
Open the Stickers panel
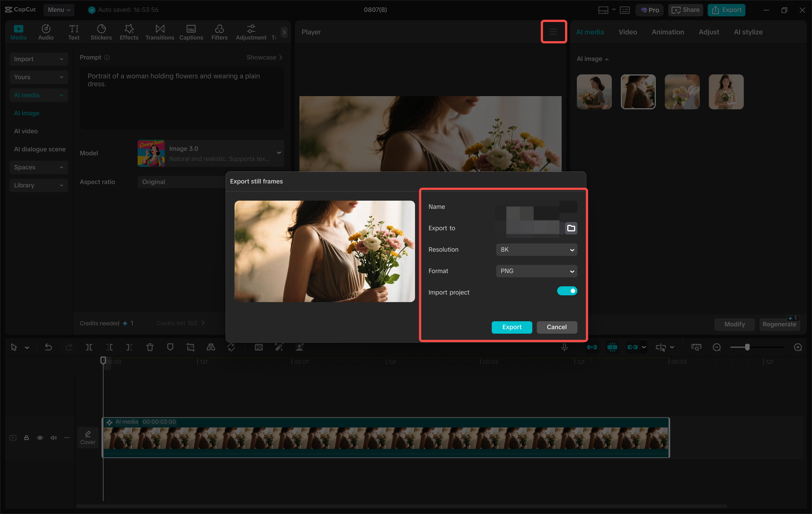click(x=101, y=32)
